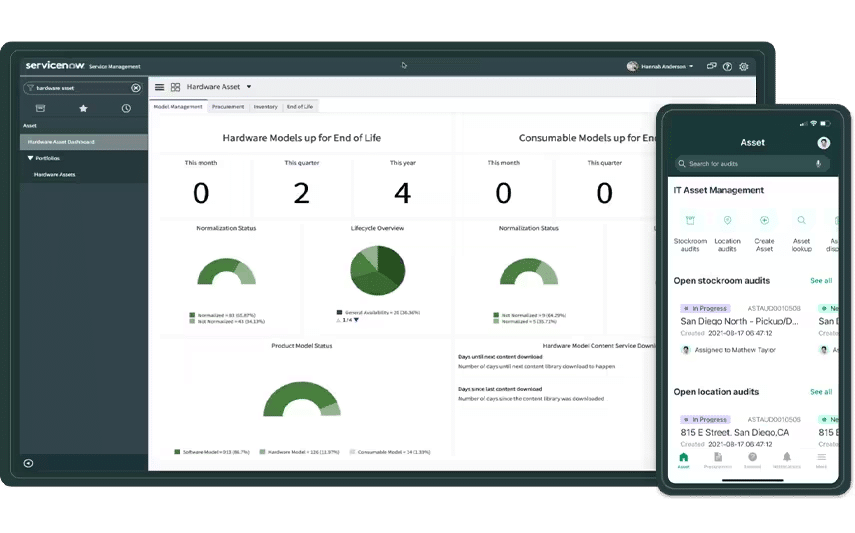
Task: Tap the Notifications bell in mobile bar
Action: (x=786, y=460)
